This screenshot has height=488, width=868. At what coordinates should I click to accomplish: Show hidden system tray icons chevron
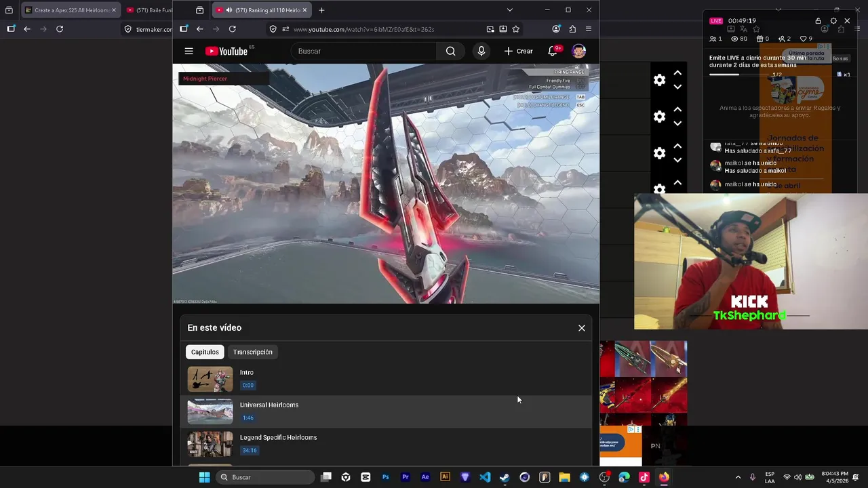[738, 477]
